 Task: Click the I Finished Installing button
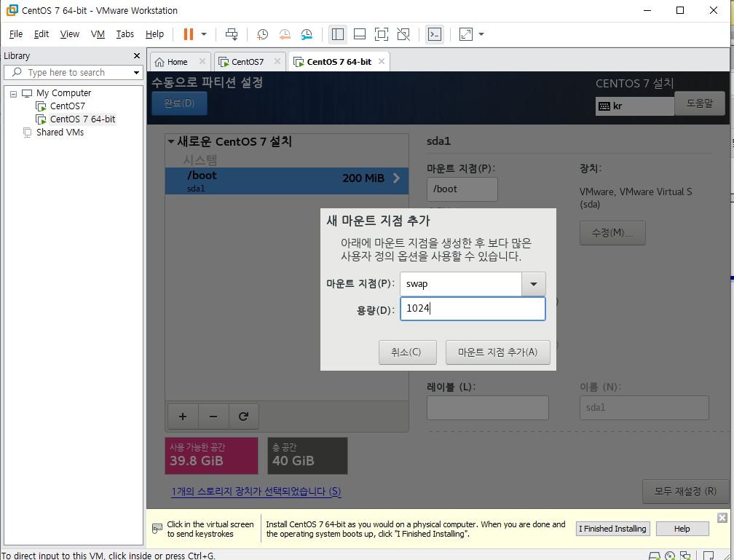coord(613,529)
